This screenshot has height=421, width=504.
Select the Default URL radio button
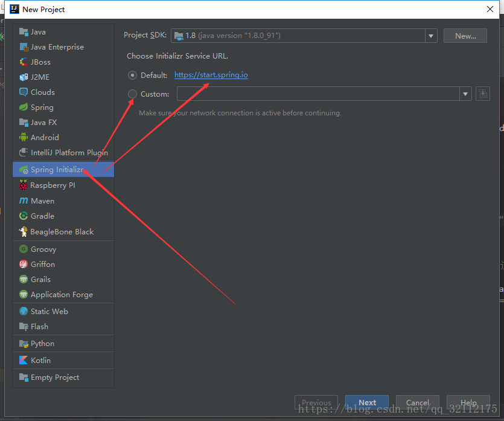pyautogui.click(x=132, y=76)
